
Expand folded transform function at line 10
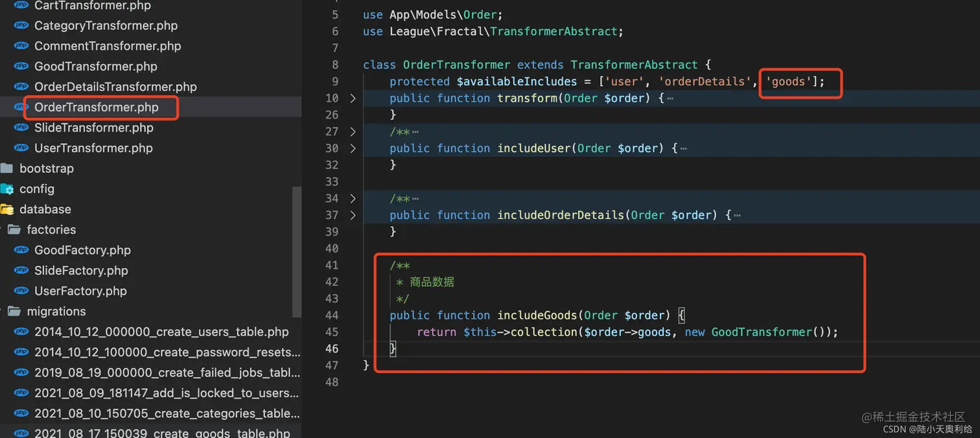353,98
